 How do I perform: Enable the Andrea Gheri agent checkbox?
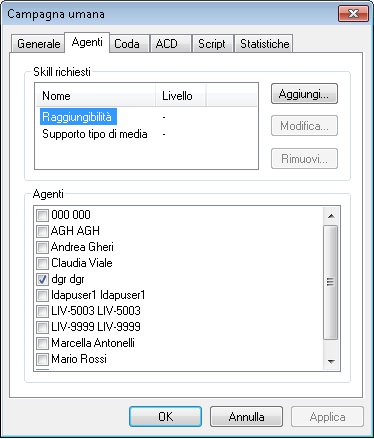pos(42,247)
